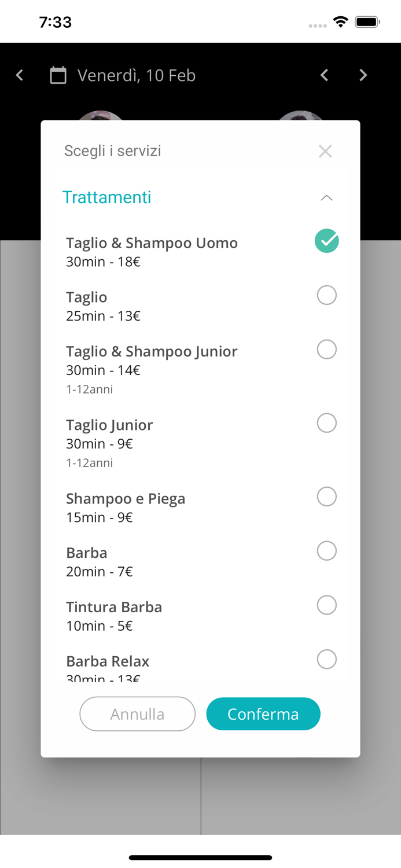Go back using the top-left arrow
401x868 pixels.
[x=20, y=75]
